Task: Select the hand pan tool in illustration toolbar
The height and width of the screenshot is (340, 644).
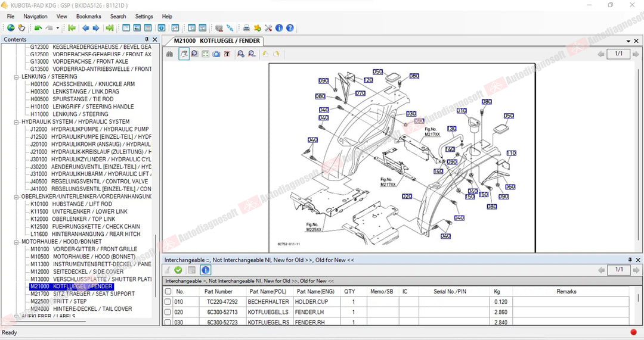Action: 184,54
